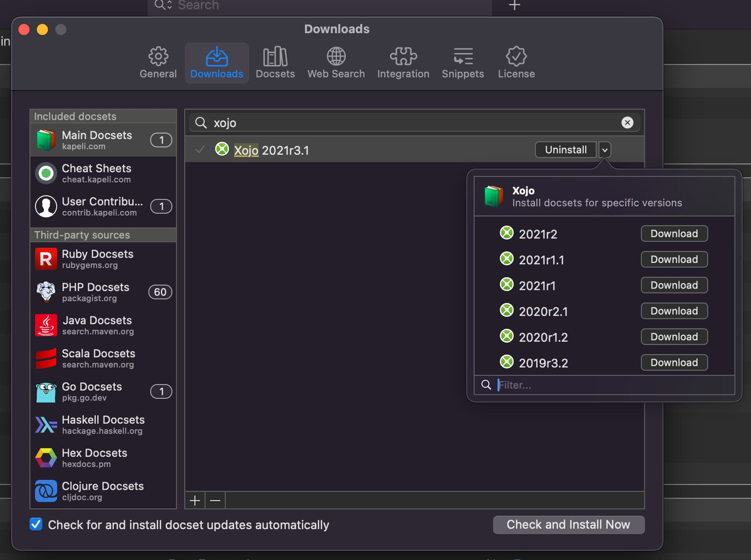751x560 pixels.
Task: Clear the xojo search text
Action: [x=627, y=122]
